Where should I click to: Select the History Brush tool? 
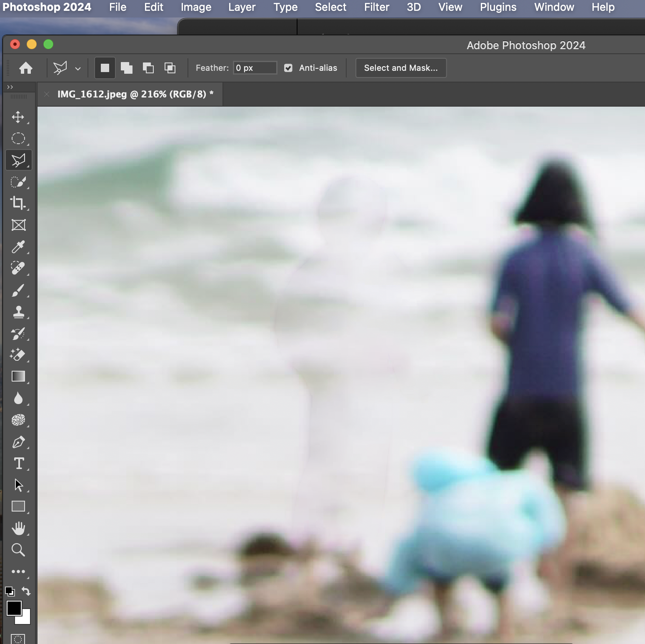pyautogui.click(x=18, y=333)
